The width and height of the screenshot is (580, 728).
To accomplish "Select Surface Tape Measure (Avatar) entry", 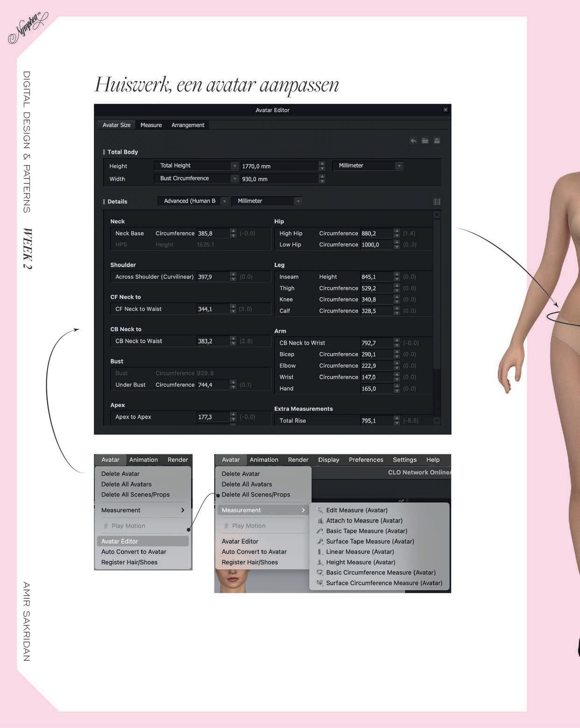I will [x=379, y=541].
